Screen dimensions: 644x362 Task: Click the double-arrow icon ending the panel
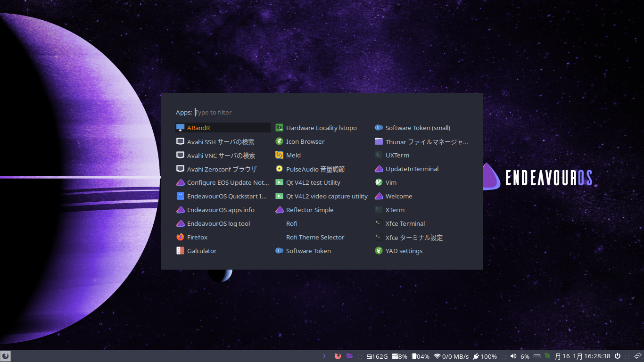tap(637, 356)
